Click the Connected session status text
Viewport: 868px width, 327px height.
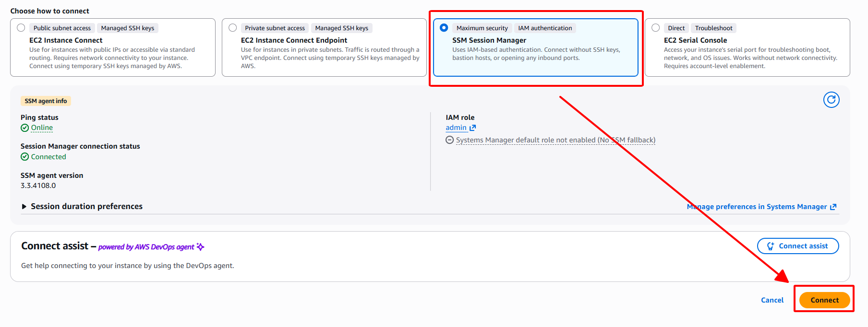pos(48,157)
